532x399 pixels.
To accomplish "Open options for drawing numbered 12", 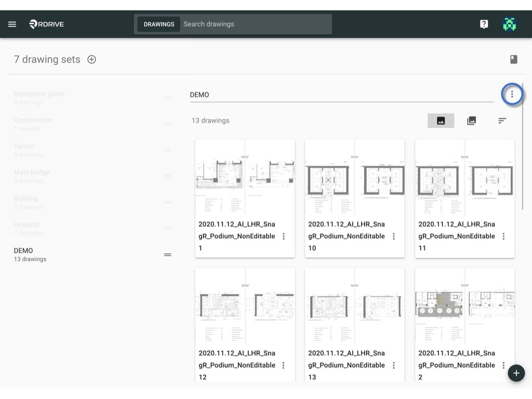I will pyautogui.click(x=283, y=365).
